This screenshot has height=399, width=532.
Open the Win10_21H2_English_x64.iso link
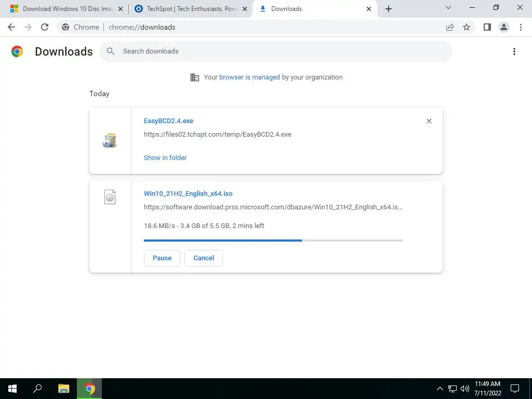pos(188,193)
